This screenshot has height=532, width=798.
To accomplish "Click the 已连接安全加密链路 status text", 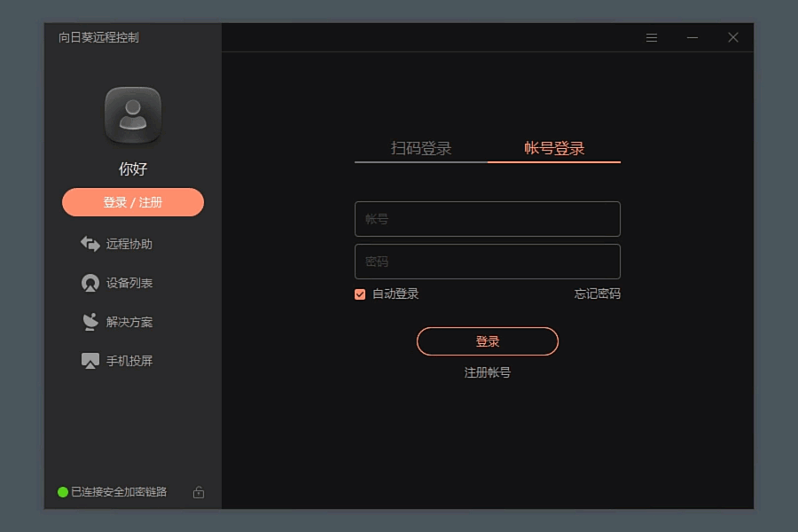I will tap(119, 492).
